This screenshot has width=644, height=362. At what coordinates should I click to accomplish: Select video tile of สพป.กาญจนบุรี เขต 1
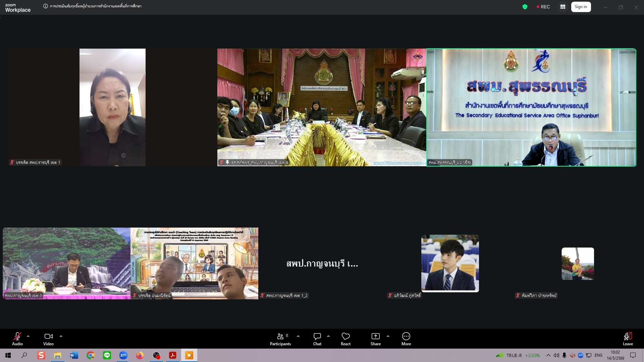(x=66, y=263)
